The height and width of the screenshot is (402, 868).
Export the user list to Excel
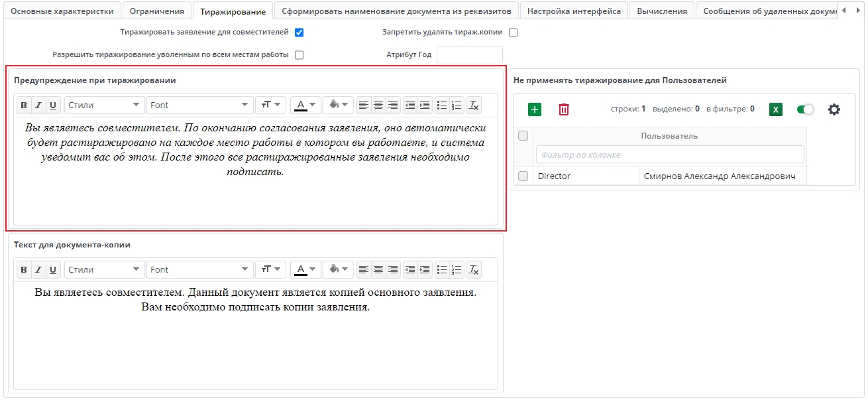(775, 109)
